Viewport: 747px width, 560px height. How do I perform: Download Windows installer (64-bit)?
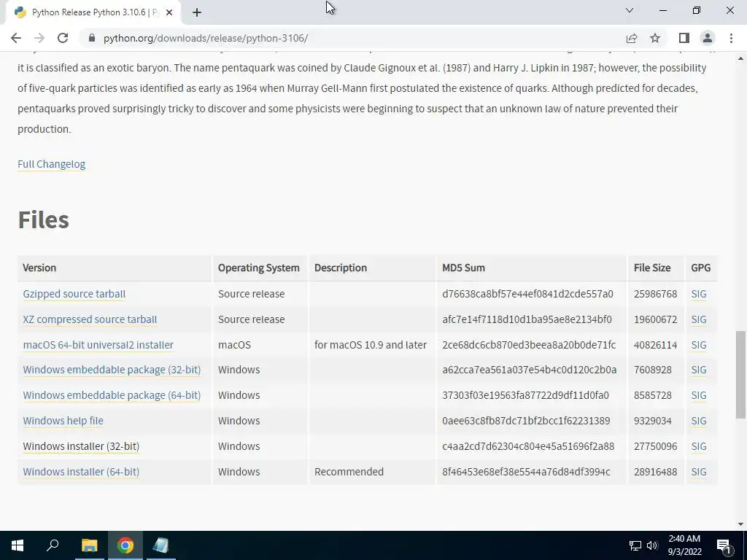pyautogui.click(x=81, y=472)
